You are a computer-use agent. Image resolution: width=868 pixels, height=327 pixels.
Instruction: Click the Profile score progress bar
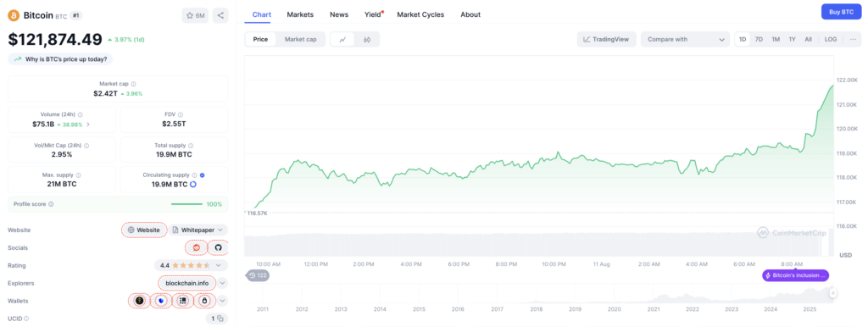pos(186,204)
